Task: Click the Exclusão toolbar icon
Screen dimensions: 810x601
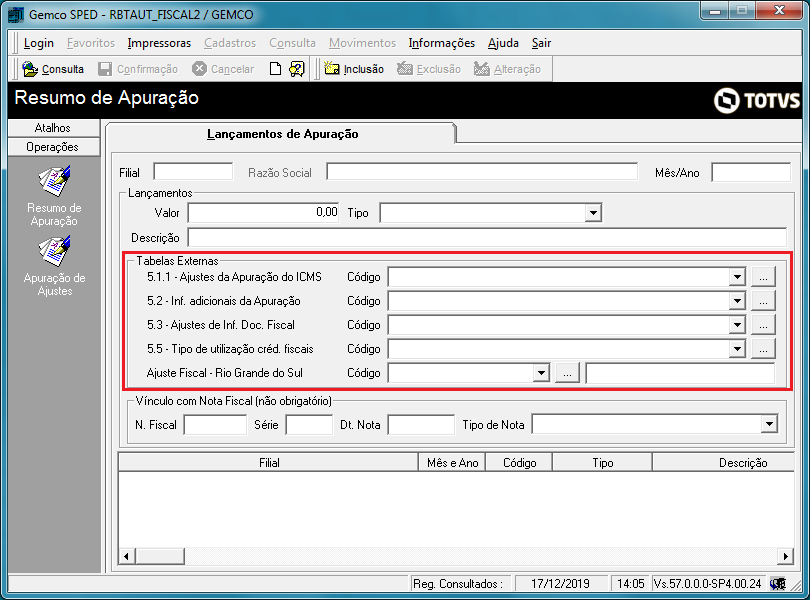Action: [404, 69]
